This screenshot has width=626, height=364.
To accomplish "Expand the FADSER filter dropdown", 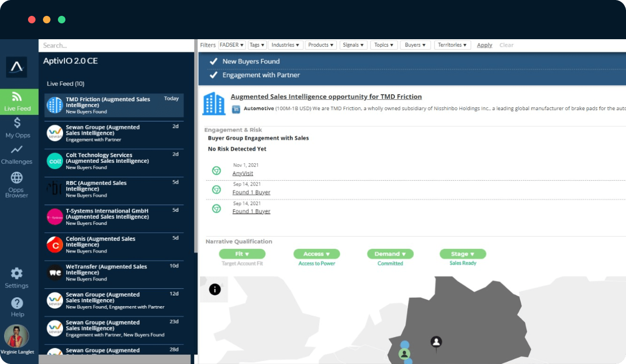I will point(232,45).
